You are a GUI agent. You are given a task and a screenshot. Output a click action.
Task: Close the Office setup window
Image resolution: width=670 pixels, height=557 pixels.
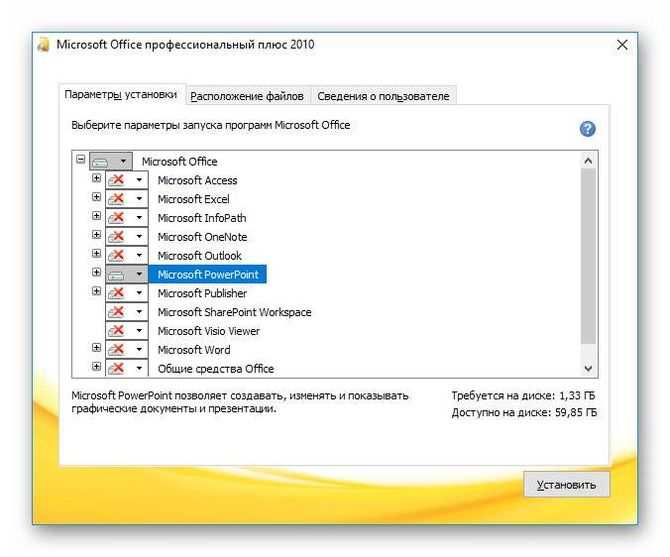622,44
